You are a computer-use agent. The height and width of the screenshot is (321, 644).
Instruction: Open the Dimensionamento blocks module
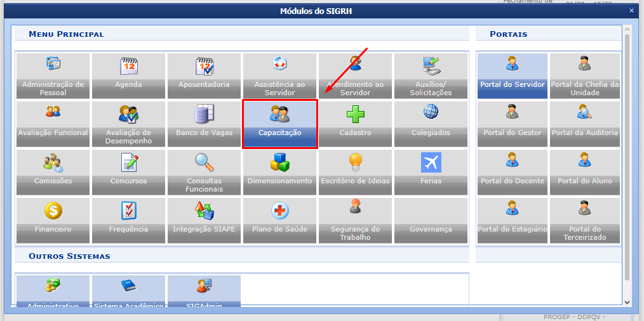coord(279,173)
